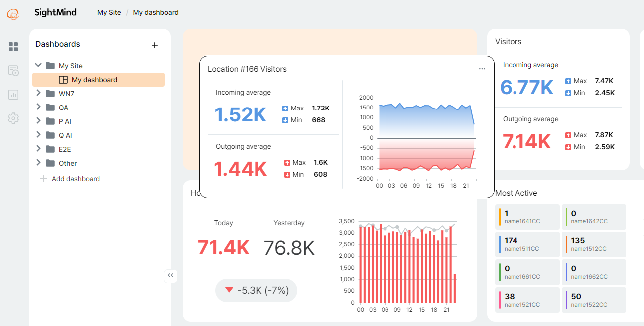Click the -5.3K (-7%) decline indicator

[256, 290]
